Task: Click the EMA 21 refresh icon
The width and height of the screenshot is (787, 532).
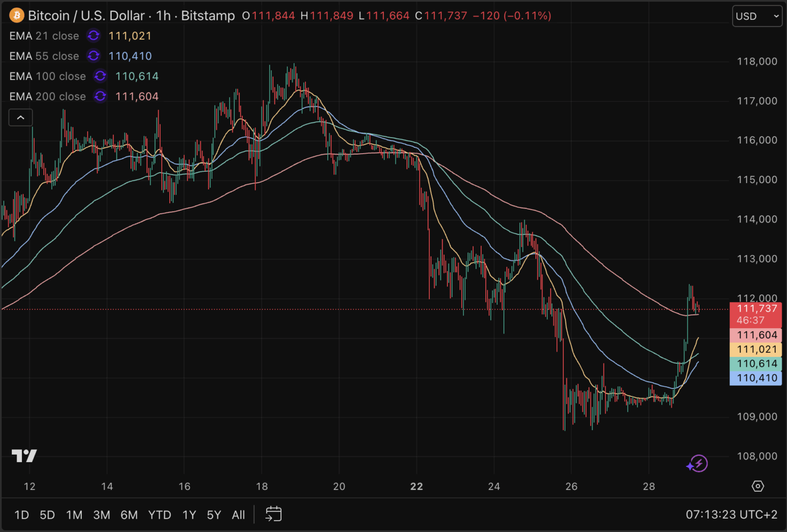Action: 93,36
